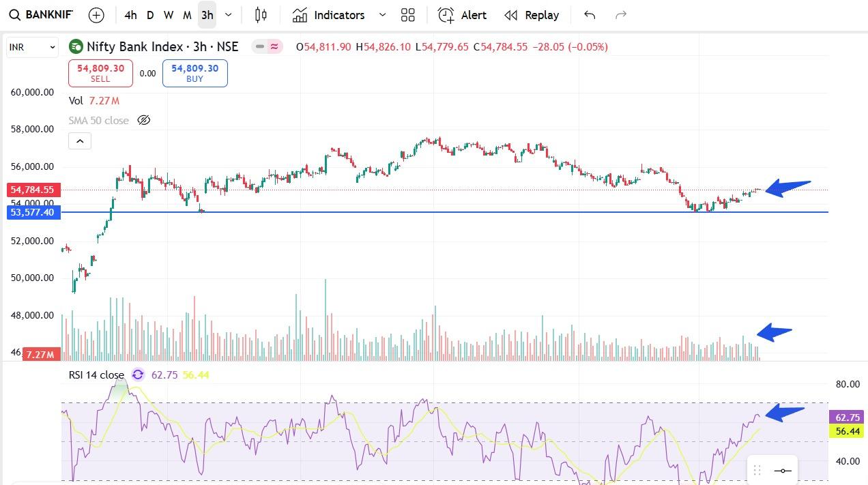Click the 60,000.00 price axis label
This screenshot has width=868, height=485.
[32, 92]
